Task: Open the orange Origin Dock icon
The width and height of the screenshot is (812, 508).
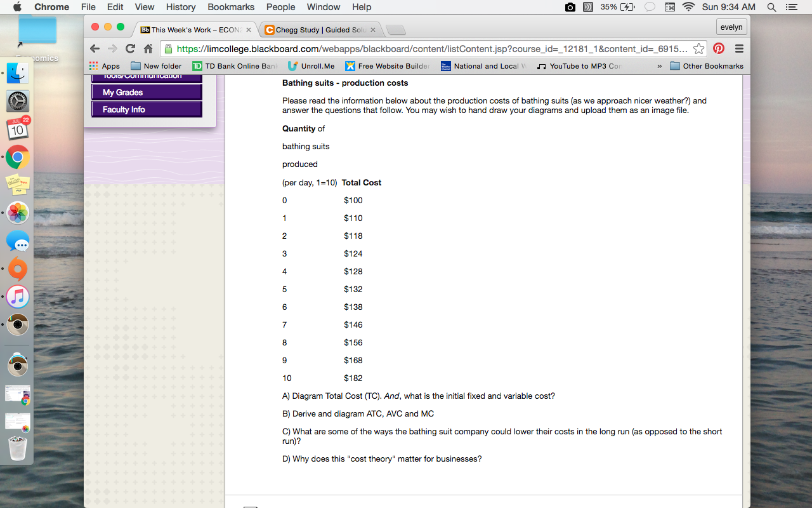Action: point(18,269)
